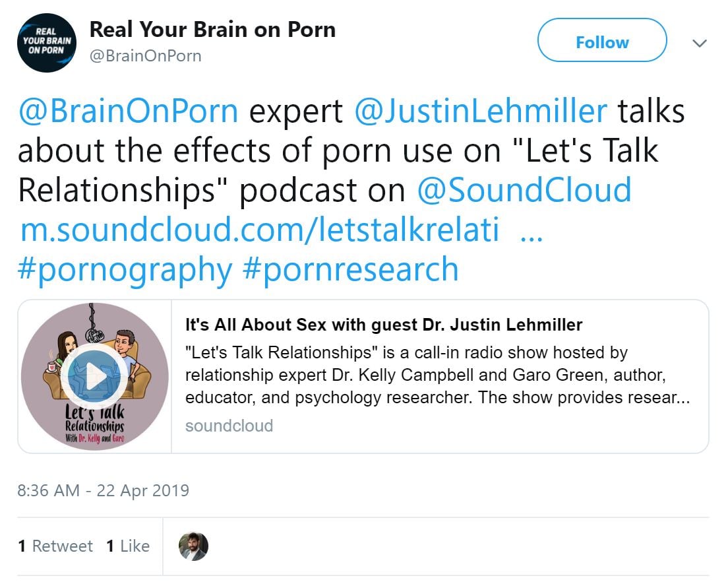Play the SoundCloud podcast preview

pyautogui.click(x=95, y=376)
